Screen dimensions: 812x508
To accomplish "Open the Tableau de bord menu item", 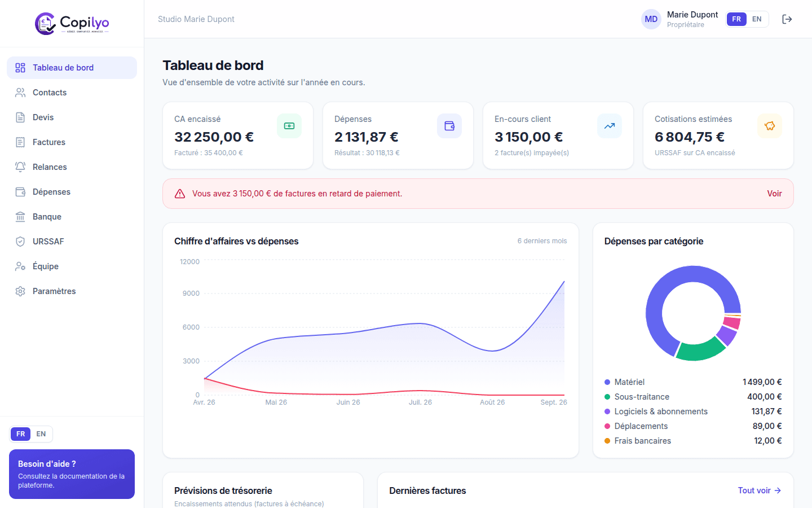I will 72,68.
